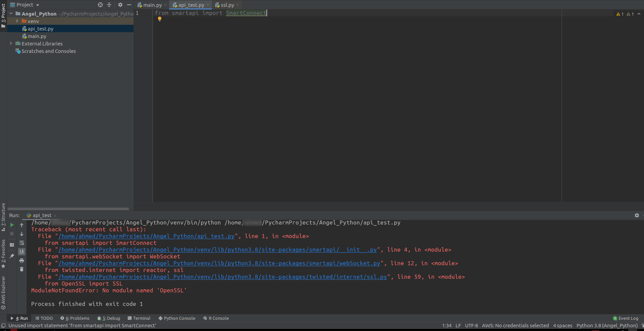644x331 pixels.
Task: Open the api_test.py traceback link
Action: 146,236
